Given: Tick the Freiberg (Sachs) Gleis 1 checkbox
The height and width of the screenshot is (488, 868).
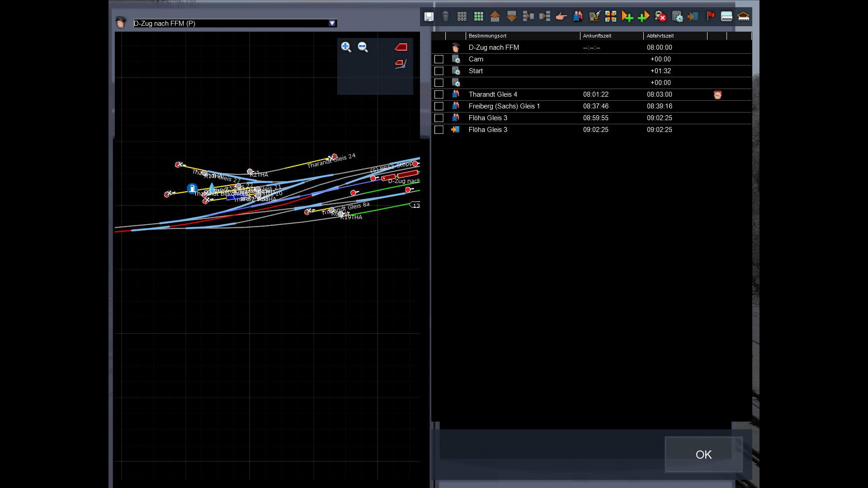Looking at the screenshot, I should click(x=439, y=106).
